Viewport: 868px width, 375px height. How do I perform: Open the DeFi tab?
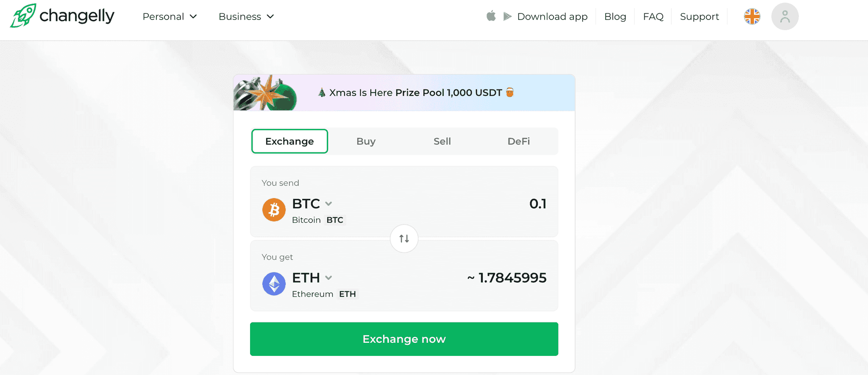pos(518,141)
